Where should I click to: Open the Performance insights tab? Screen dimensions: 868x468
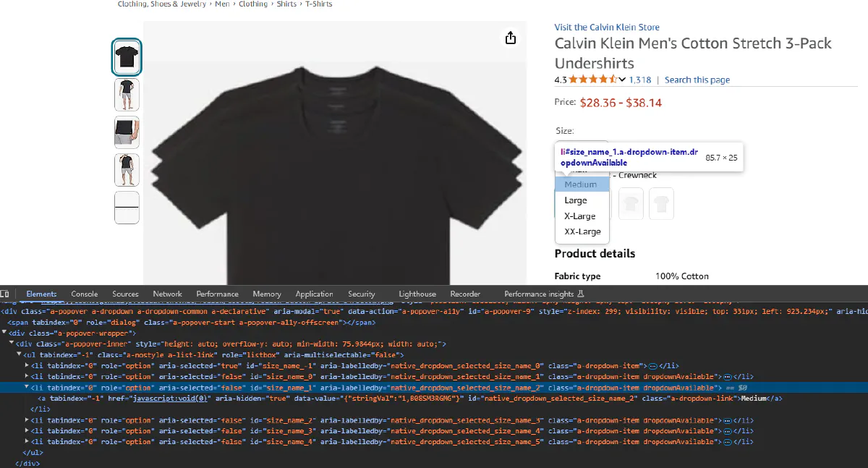(539, 294)
